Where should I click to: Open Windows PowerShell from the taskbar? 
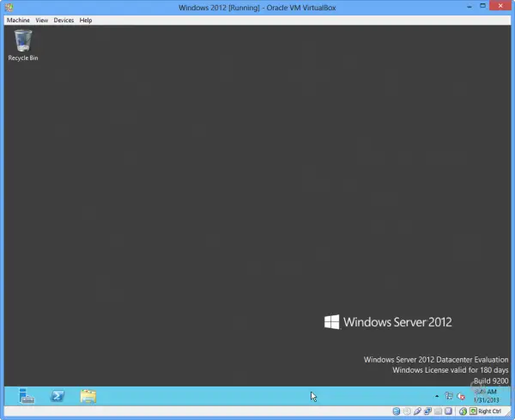pyautogui.click(x=58, y=396)
